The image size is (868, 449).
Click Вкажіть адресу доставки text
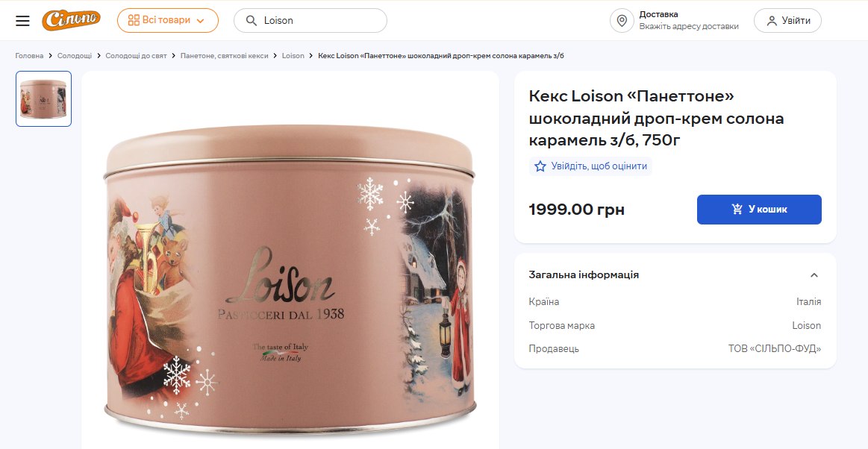(x=689, y=26)
